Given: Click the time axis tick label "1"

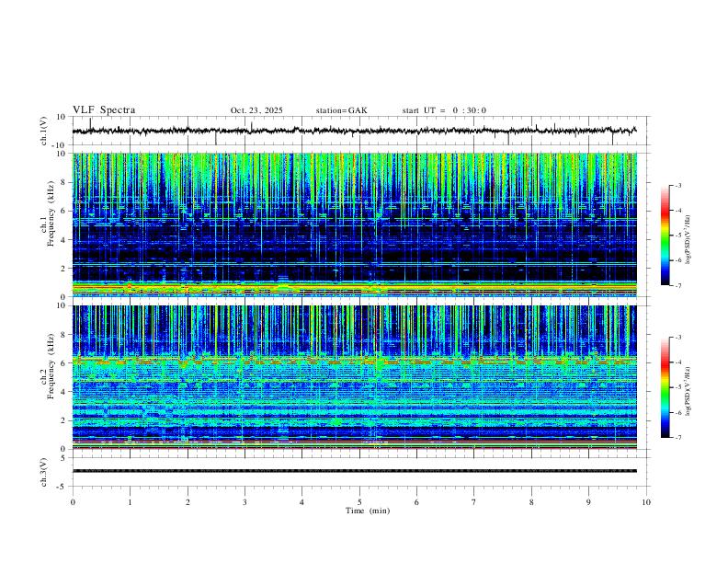Looking at the screenshot, I should (x=130, y=502).
